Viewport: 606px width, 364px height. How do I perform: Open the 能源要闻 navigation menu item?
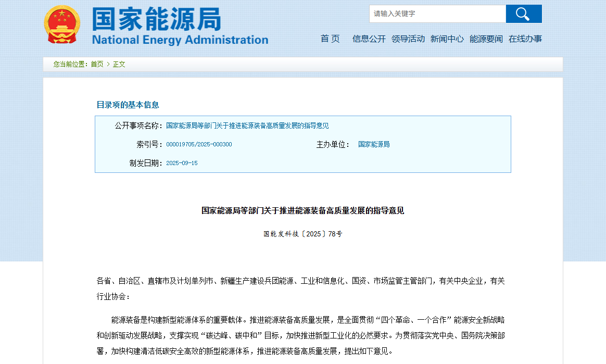[x=487, y=39]
